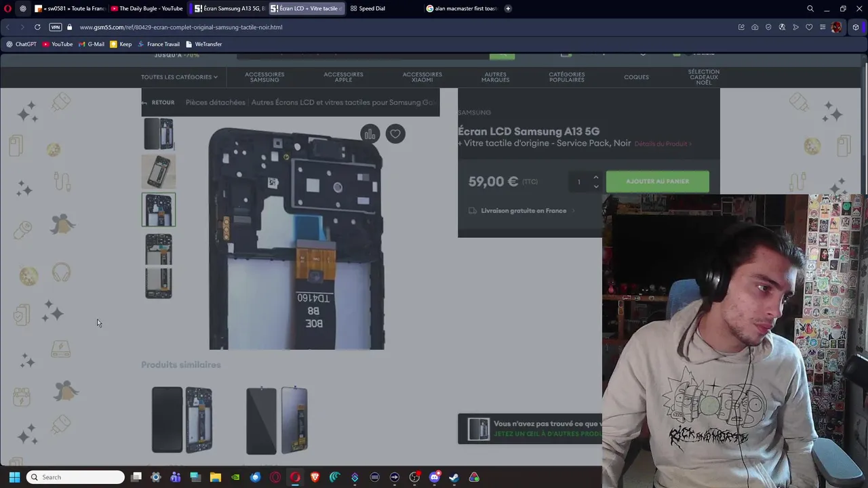Open File Explorer in taskbar

(x=215, y=477)
